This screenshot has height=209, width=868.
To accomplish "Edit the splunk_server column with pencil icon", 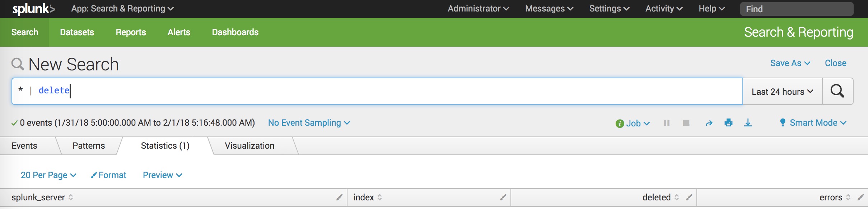I will click(x=339, y=197).
